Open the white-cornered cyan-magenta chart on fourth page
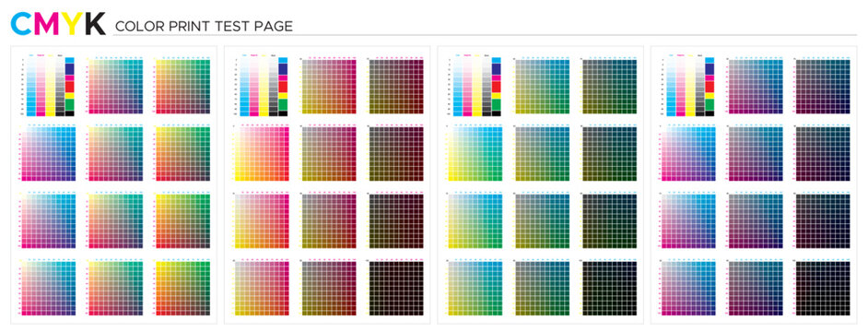The width and height of the screenshot is (868, 332). (688, 154)
